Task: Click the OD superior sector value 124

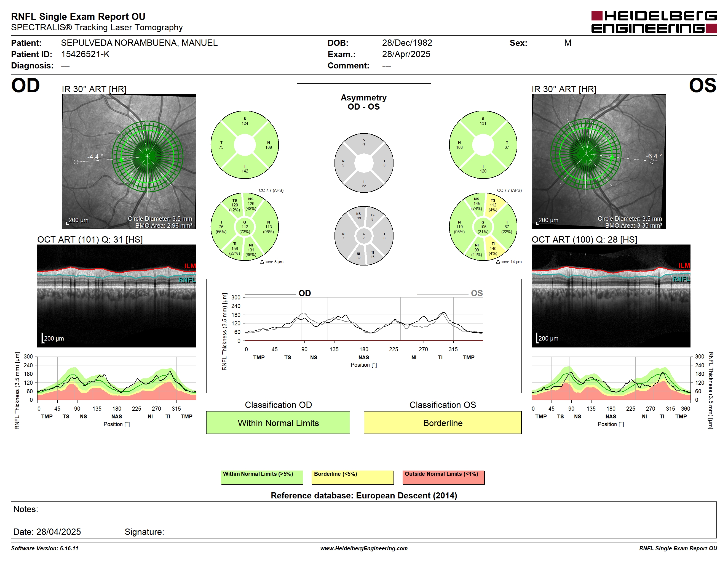Action: (x=245, y=123)
